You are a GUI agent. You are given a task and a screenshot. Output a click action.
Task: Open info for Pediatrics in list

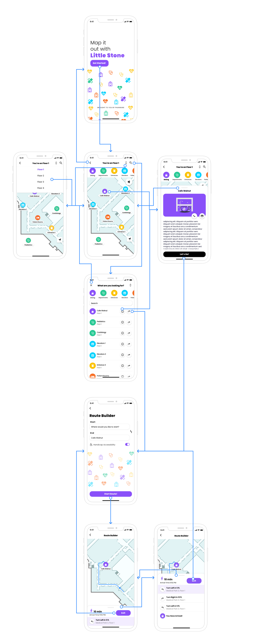click(122, 322)
